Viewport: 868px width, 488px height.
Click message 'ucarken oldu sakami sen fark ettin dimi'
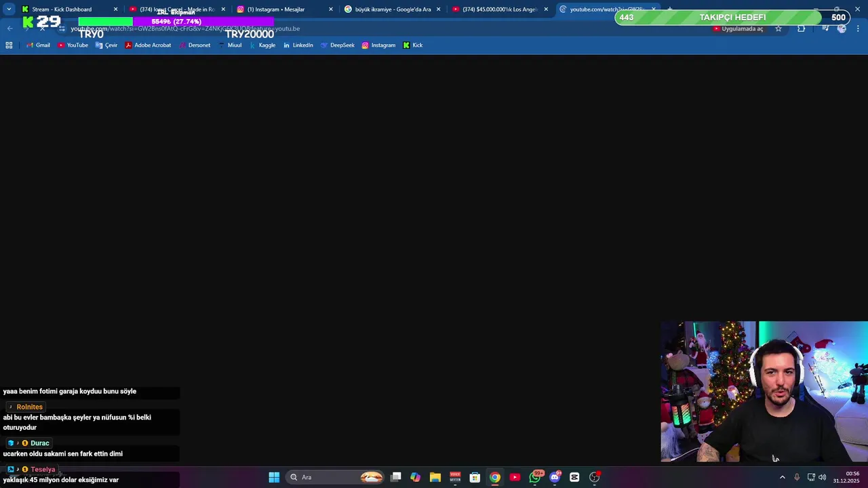coord(63,453)
